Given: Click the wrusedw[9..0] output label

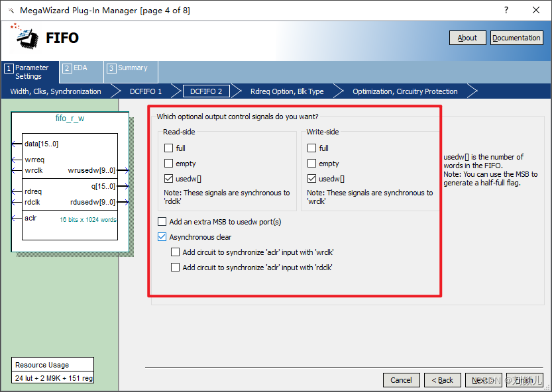Looking at the screenshot, I should coord(91,170).
